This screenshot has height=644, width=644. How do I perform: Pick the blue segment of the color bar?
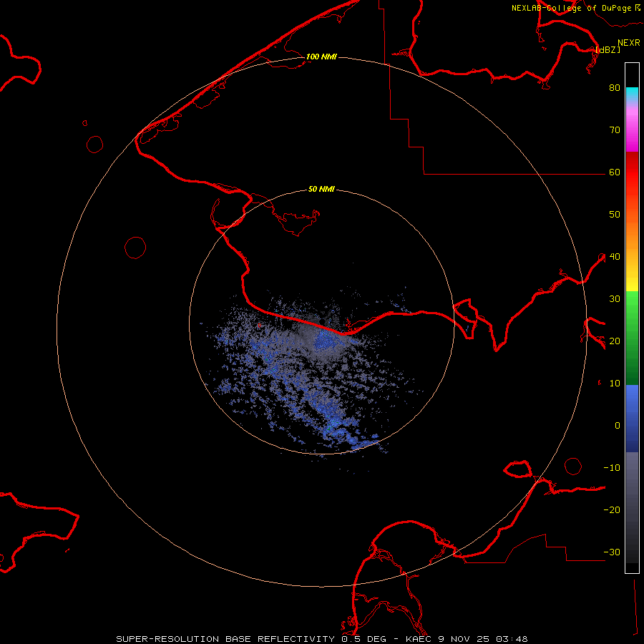pos(632,418)
